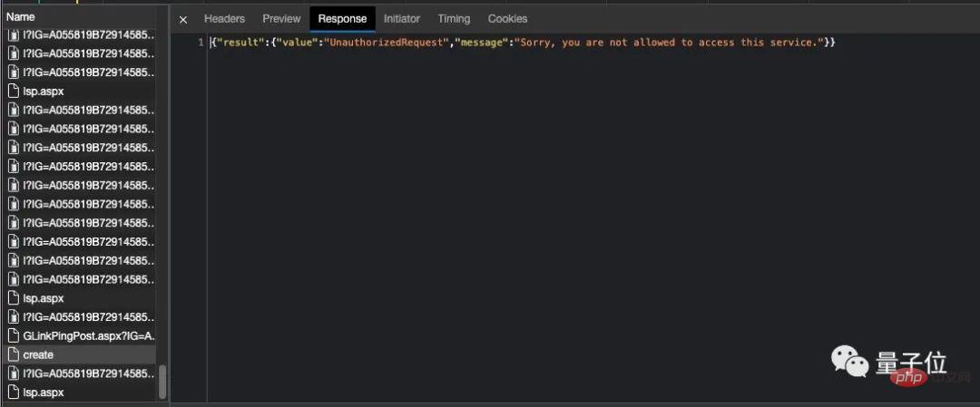Click the Name column header
This screenshot has height=407, width=980.
21,17
